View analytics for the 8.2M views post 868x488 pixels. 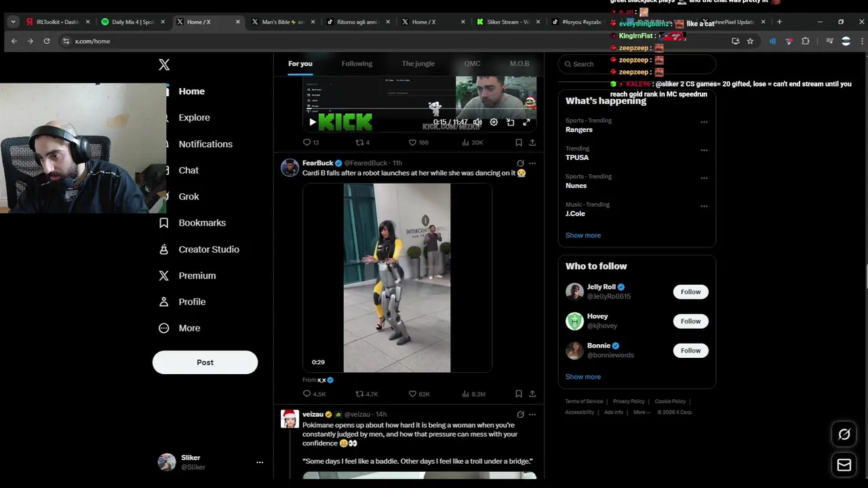coord(473,394)
